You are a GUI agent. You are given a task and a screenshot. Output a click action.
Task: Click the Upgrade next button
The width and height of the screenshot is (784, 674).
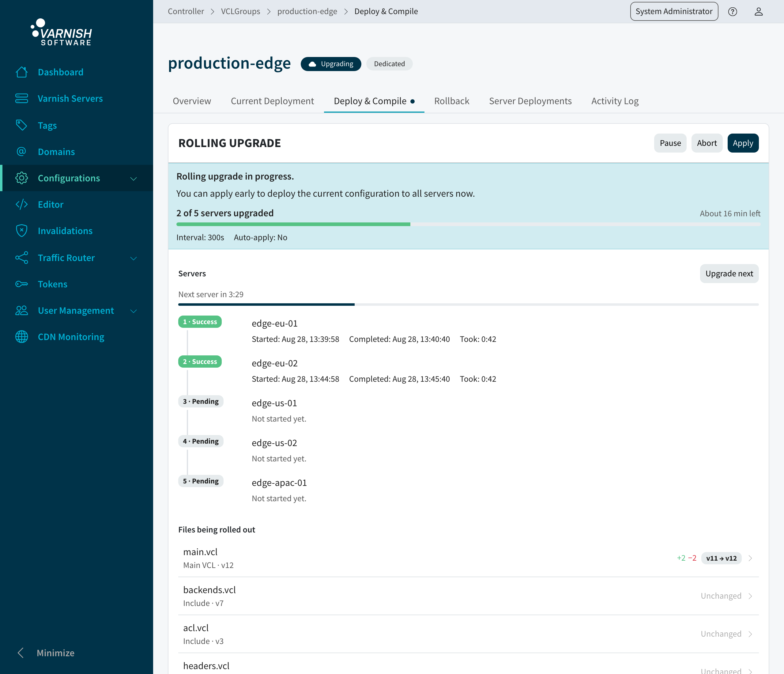(x=729, y=273)
